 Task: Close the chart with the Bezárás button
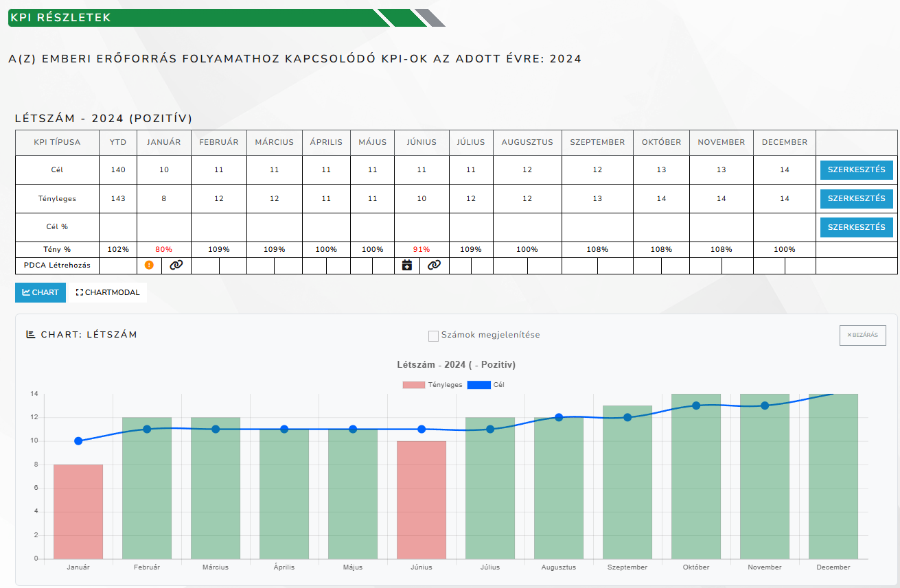click(x=862, y=336)
